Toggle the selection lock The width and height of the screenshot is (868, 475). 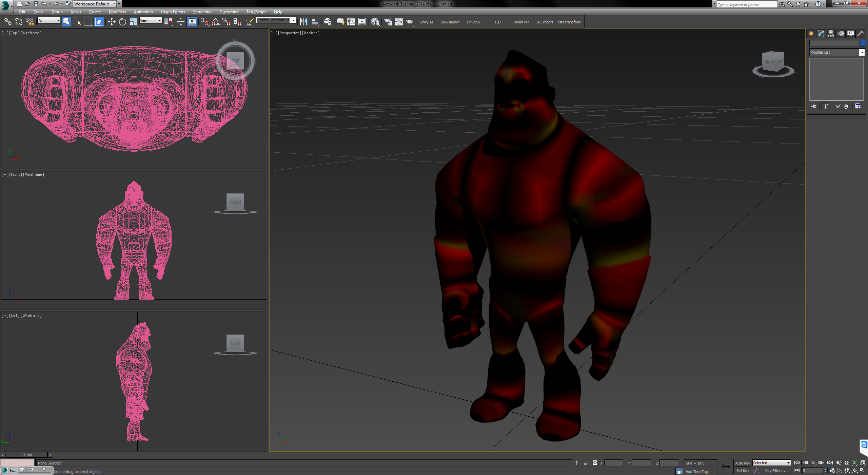pyautogui.click(x=586, y=462)
